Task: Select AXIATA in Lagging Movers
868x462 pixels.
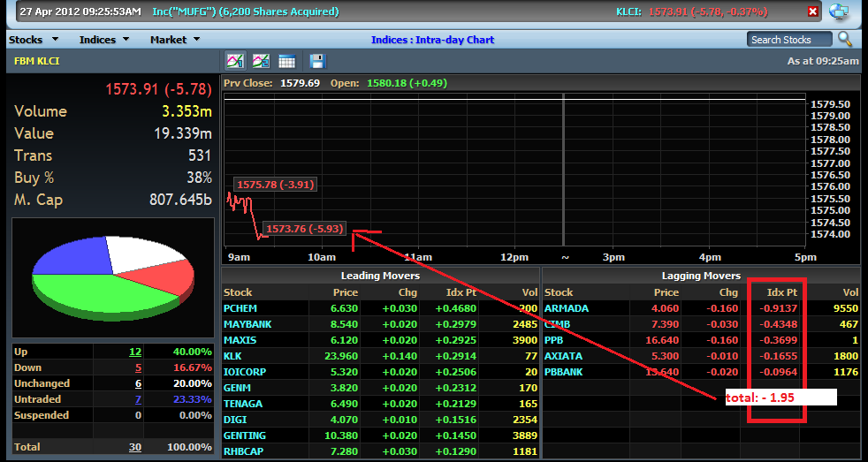Action: tap(564, 356)
